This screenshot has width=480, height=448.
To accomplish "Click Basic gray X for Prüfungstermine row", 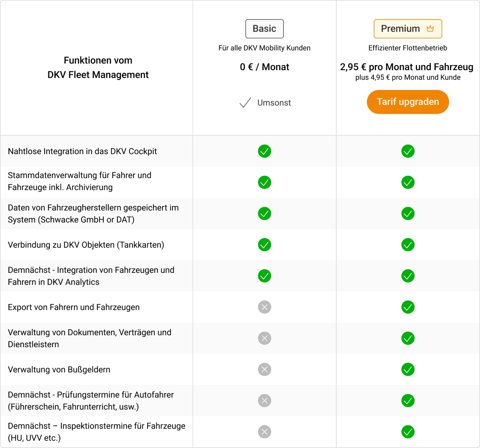I will (x=264, y=401).
